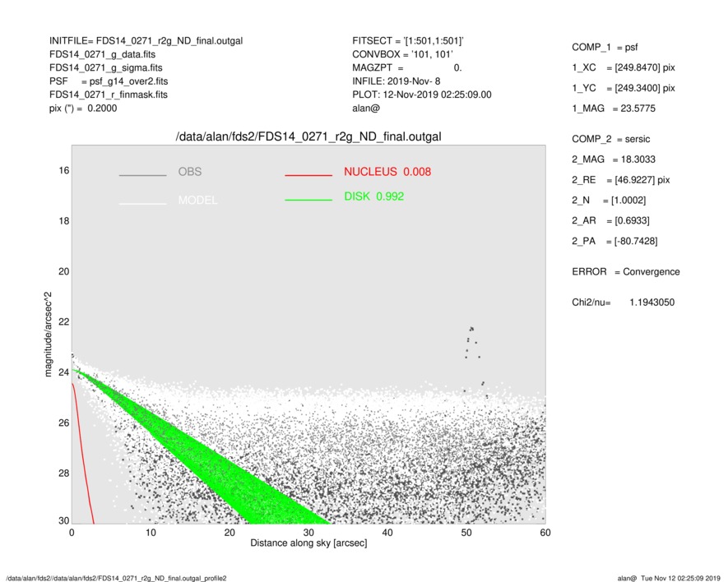Click the green DISK legend line
This screenshot has width=728, height=582.
click(x=308, y=200)
